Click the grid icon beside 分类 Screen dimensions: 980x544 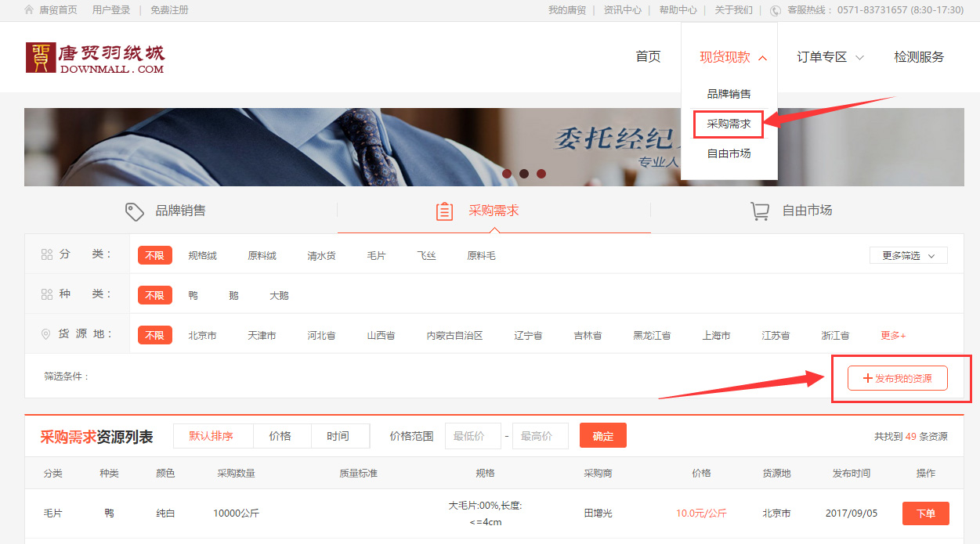point(46,254)
